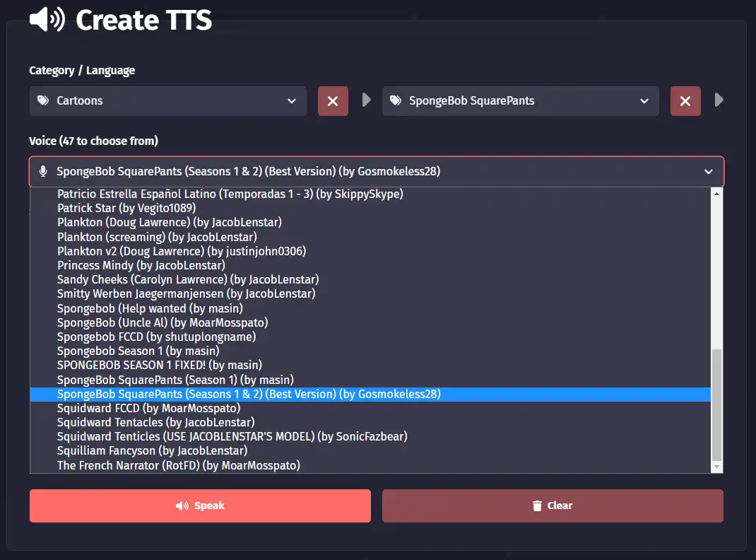Choose Spongebob FCCD by shutuplongname

click(370, 337)
